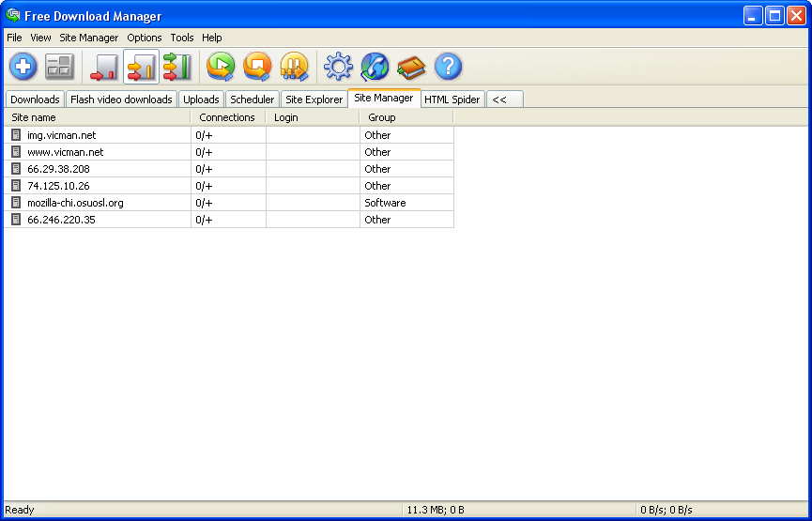This screenshot has width=812, height=521.
Task: Switch to the Downloads tab
Action: click(35, 100)
